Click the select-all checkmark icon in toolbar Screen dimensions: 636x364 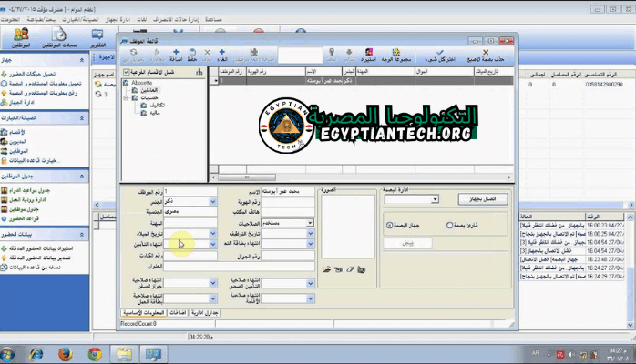pyautogui.click(x=440, y=52)
